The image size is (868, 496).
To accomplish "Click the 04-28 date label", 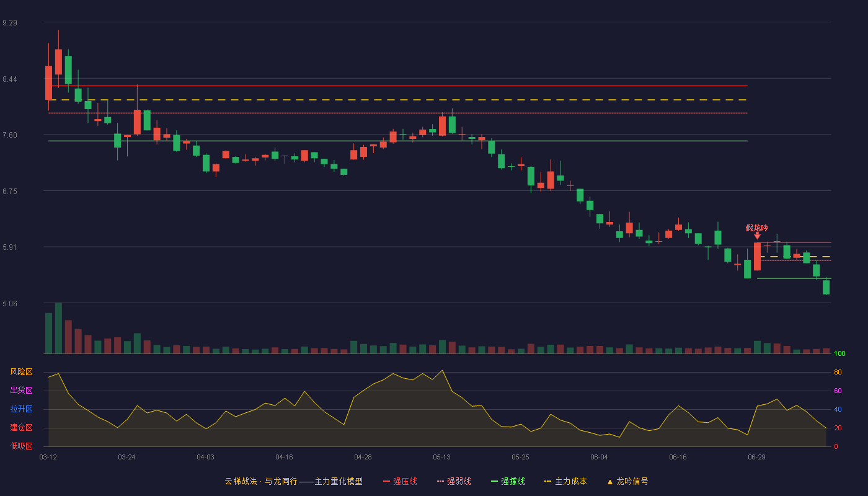I will pos(363,457).
